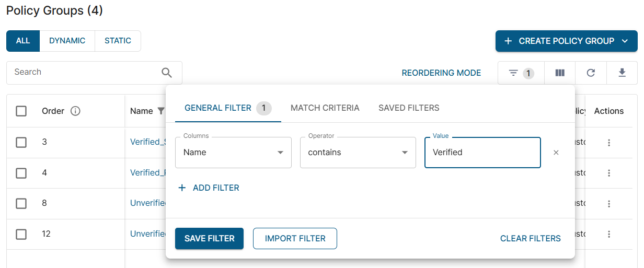The image size is (644, 268).
Task: Expand the Create Policy Group menu
Action: click(x=625, y=41)
